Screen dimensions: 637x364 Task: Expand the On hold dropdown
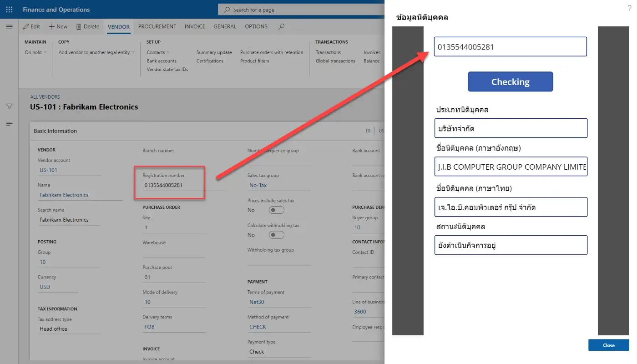click(x=35, y=52)
